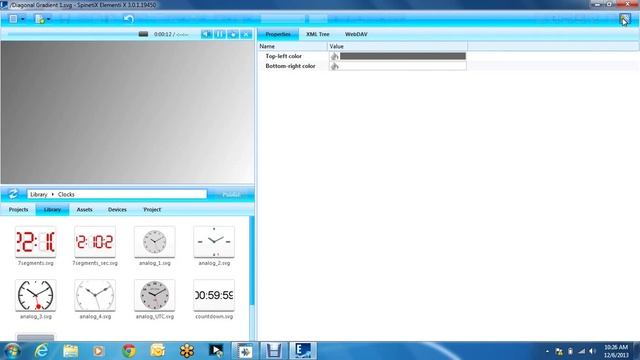
Task: Select the analog_4.svg clock thumbnail
Action: click(x=95, y=295)
